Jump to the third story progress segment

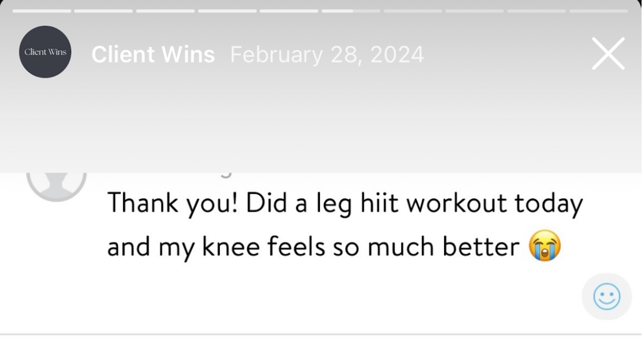165,11
